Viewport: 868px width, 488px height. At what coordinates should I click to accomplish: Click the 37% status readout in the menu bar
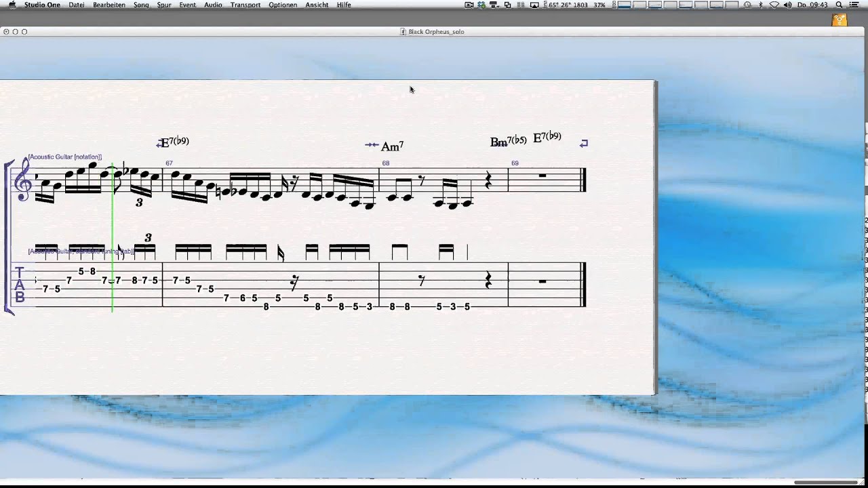pyautogui.click(x=599, y=5)
